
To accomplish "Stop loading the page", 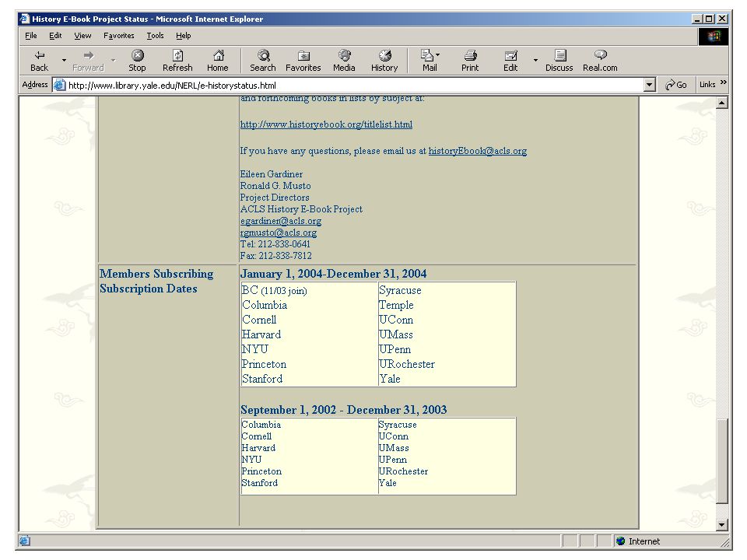I will [x=137, y=61].
